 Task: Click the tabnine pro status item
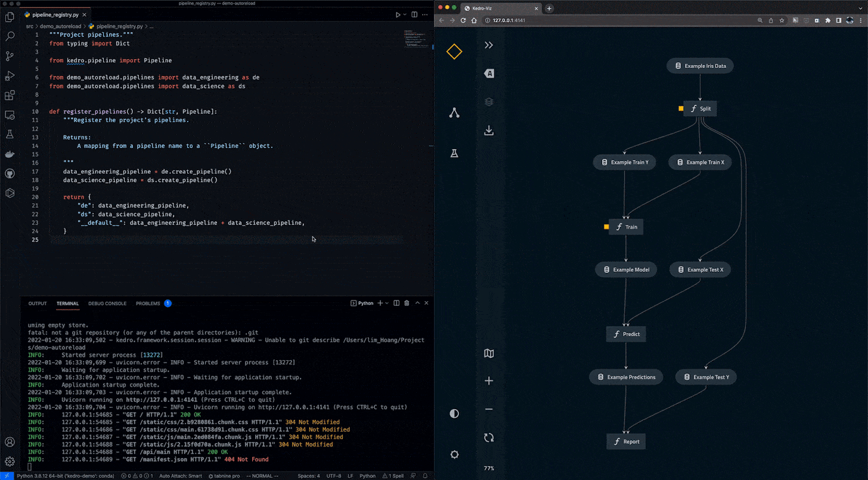tap(224, 476)
